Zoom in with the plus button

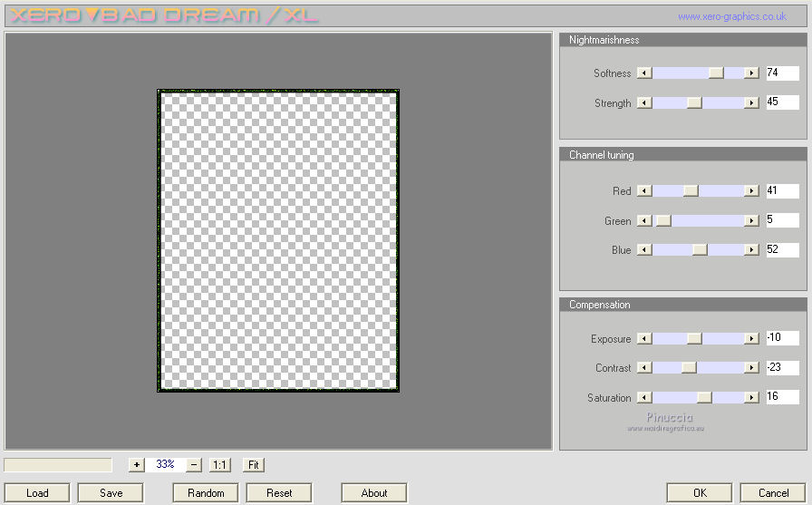point(136,464)
